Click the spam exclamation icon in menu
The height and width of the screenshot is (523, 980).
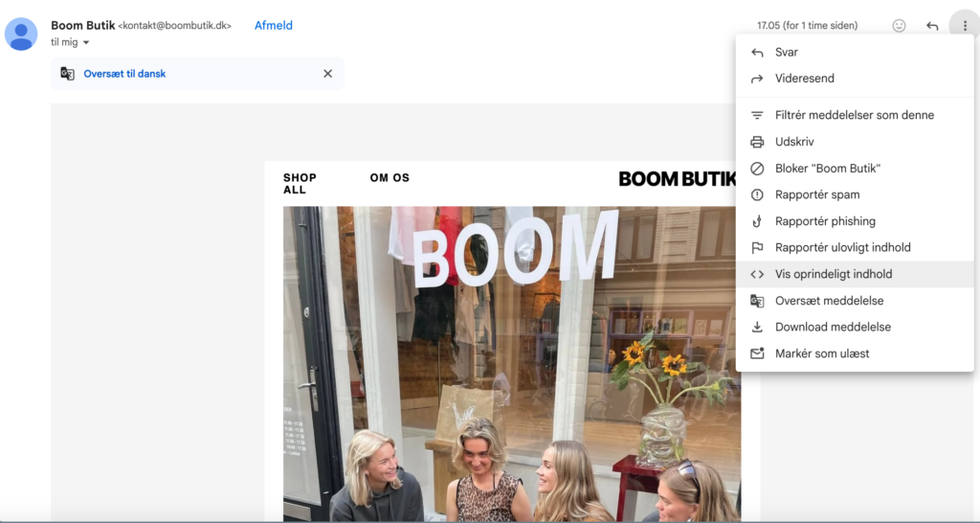click(757, 194)
